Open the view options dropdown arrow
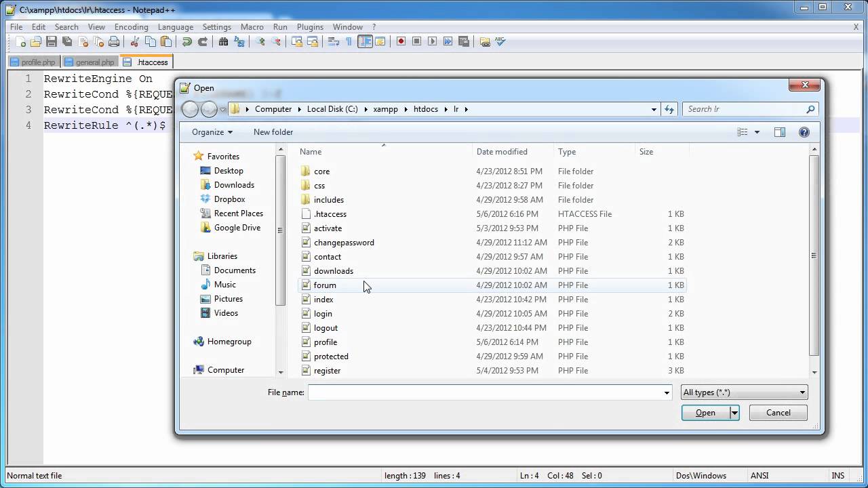The image size is (868, 488). coord(757,132)
